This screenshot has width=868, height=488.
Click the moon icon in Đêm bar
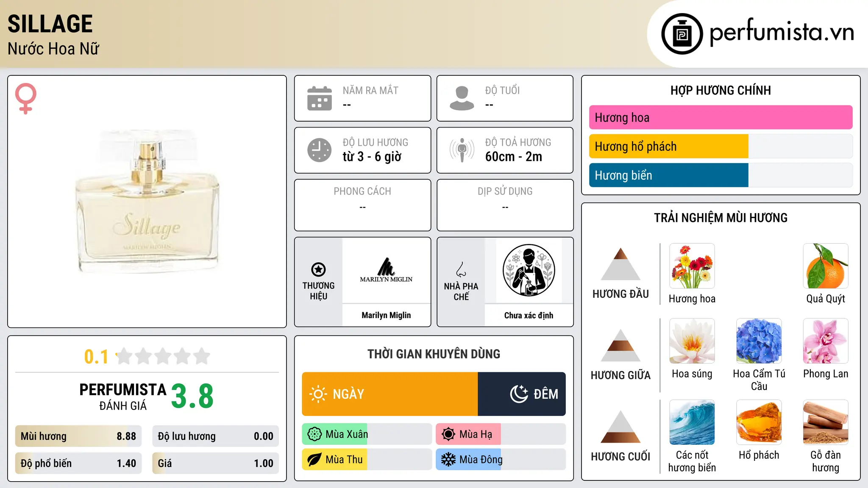coord(519,394)
